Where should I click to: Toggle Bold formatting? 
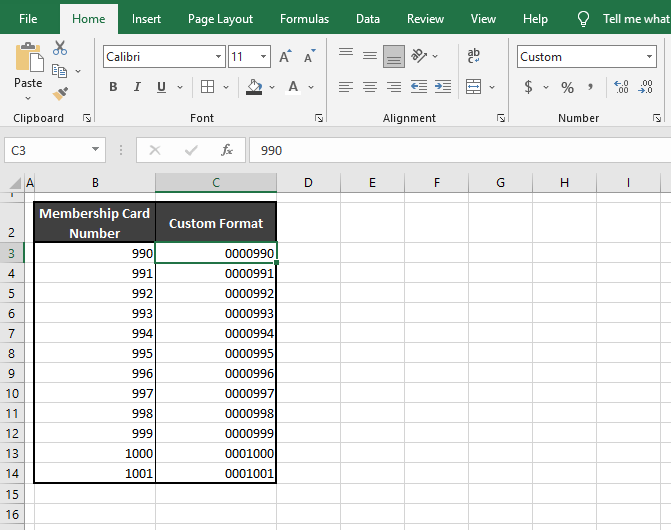point(113,88)
